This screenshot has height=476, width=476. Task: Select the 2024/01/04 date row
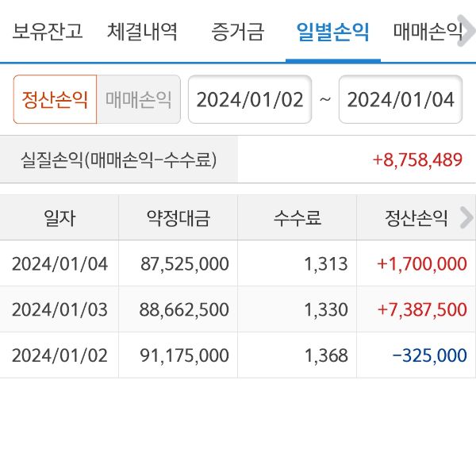59,264
